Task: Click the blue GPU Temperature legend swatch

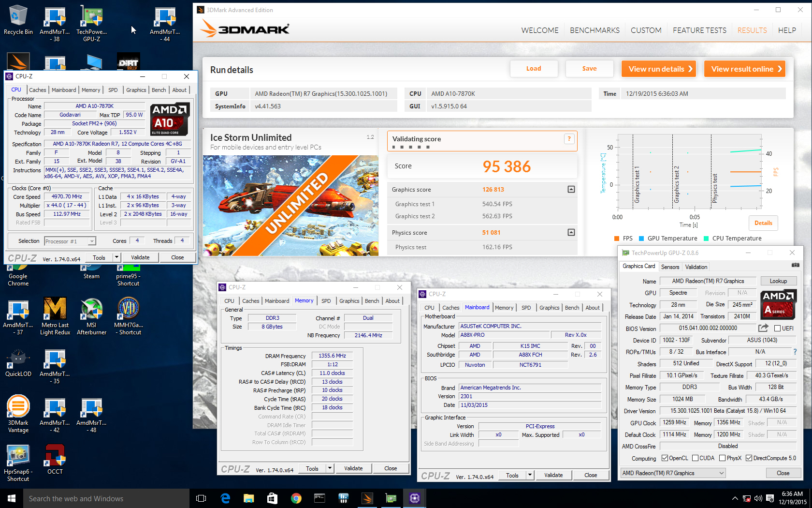Action: click(x=641, y=239)
